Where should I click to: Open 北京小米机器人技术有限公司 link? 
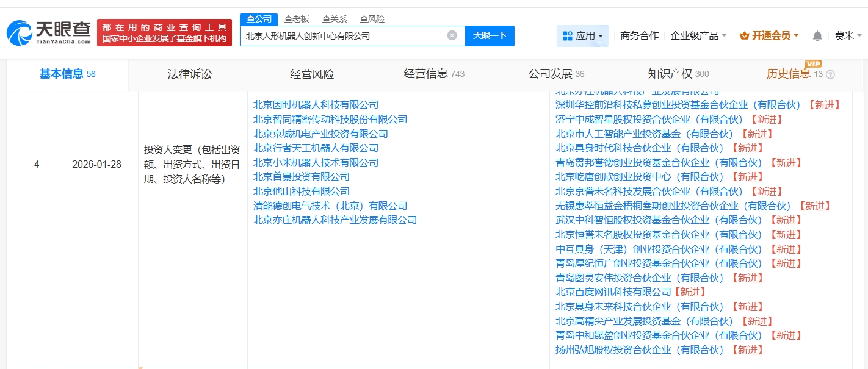click(x=316, y=162)
